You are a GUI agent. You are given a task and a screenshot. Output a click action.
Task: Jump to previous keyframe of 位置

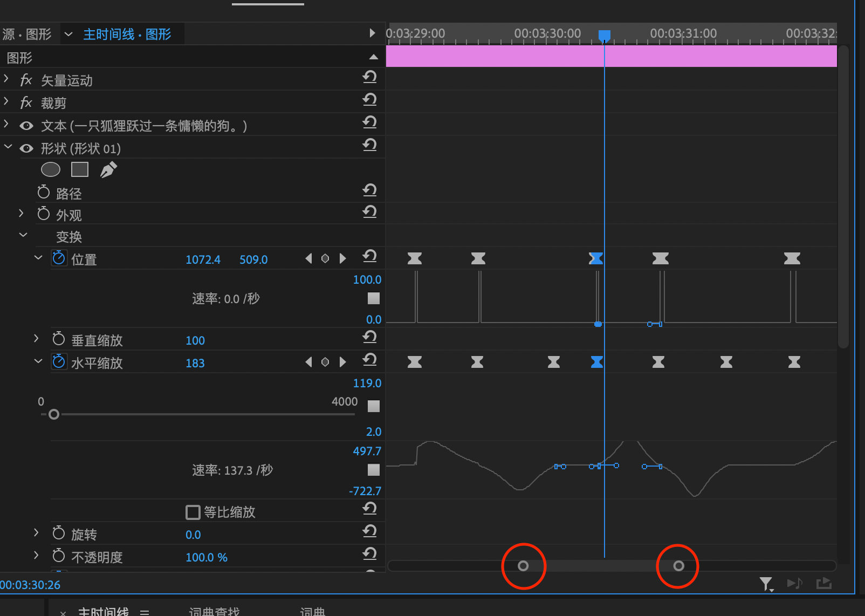point(308,258)
